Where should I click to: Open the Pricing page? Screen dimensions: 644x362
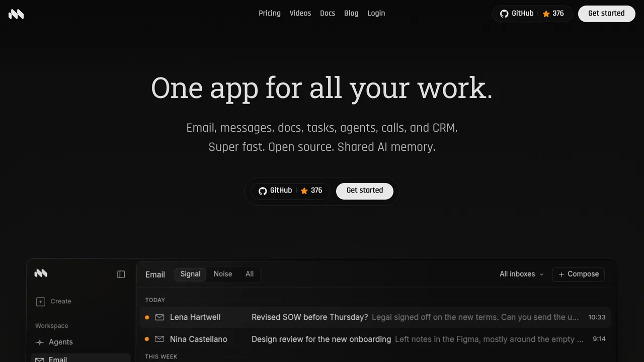click(270, 13)
